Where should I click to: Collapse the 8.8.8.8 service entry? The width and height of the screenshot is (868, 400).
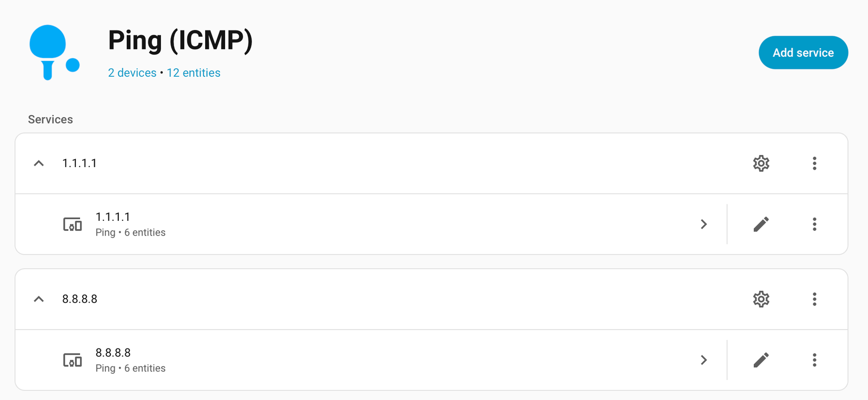pos(38,299)
